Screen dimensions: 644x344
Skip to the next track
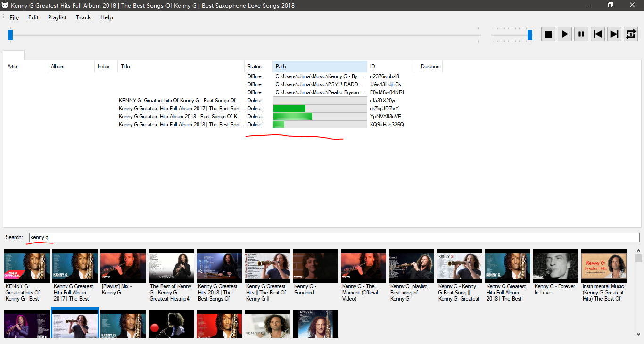[614, 34]
